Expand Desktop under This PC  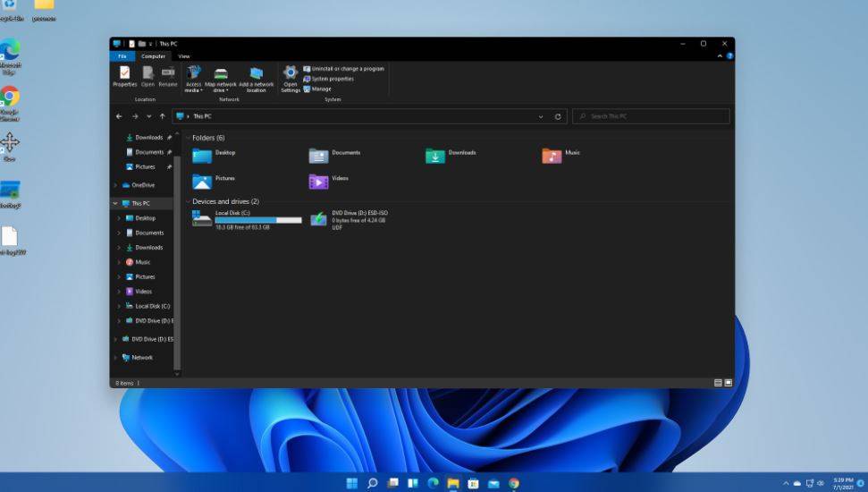pos(119,218)
